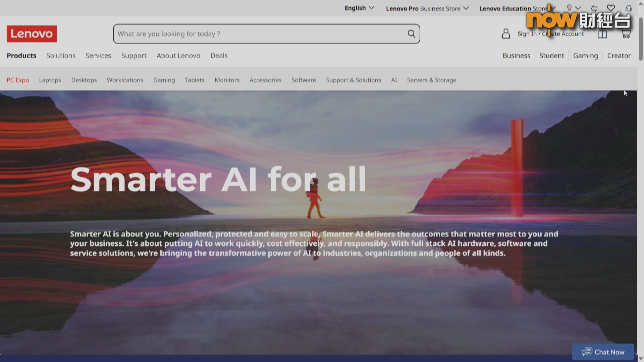Open the Solutions menu

(x=61, y=56)
